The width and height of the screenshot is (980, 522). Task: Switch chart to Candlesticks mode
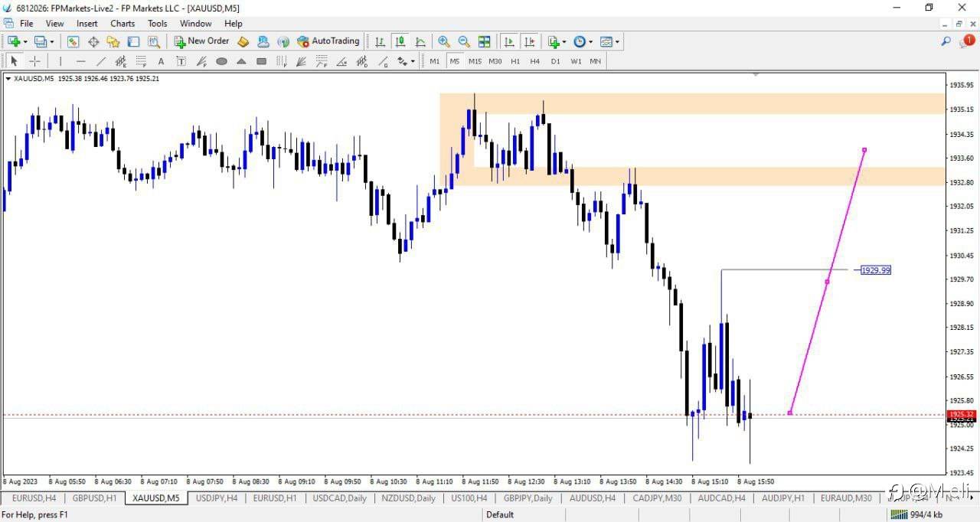pyautogui.click(x=400, y=41)
